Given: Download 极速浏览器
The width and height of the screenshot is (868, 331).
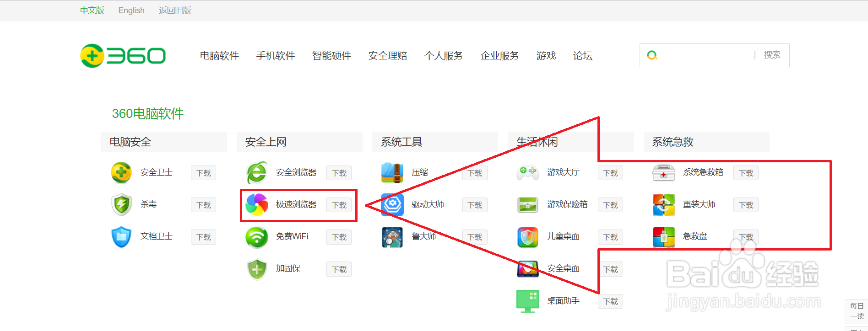Looking at the screenshot, I should pos(339,205).
